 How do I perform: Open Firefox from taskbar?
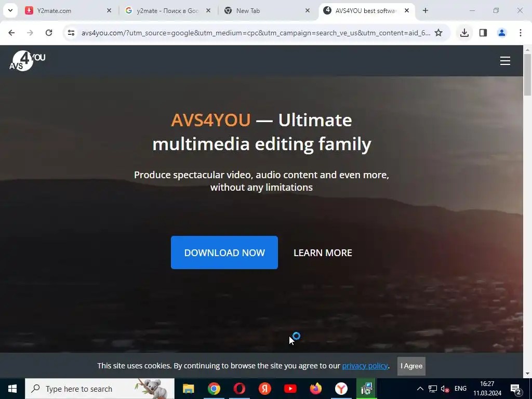[x=315, y=389]
